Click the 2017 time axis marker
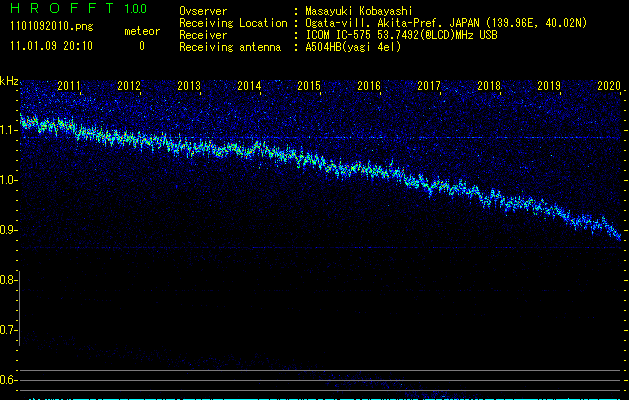629x400 pixels. (x=429, y=86)
